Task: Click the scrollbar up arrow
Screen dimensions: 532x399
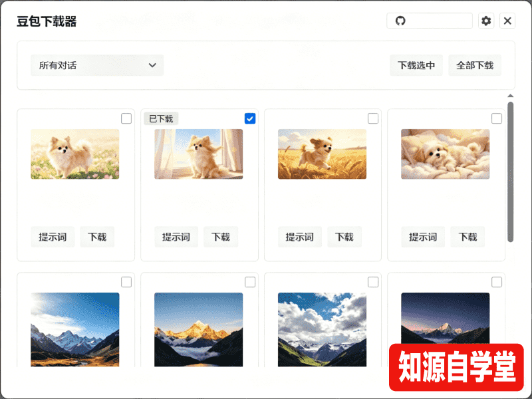Action: pyautogui.click(x=510, y=96)
